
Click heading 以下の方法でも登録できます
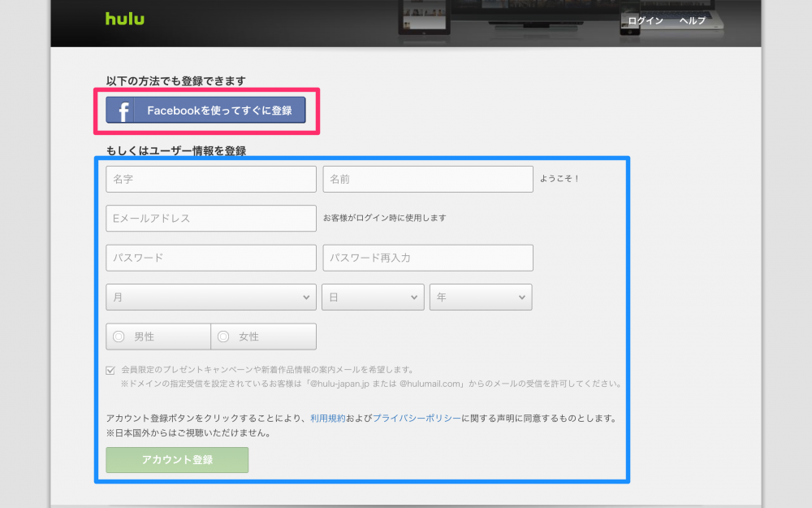tap(176, 80)
